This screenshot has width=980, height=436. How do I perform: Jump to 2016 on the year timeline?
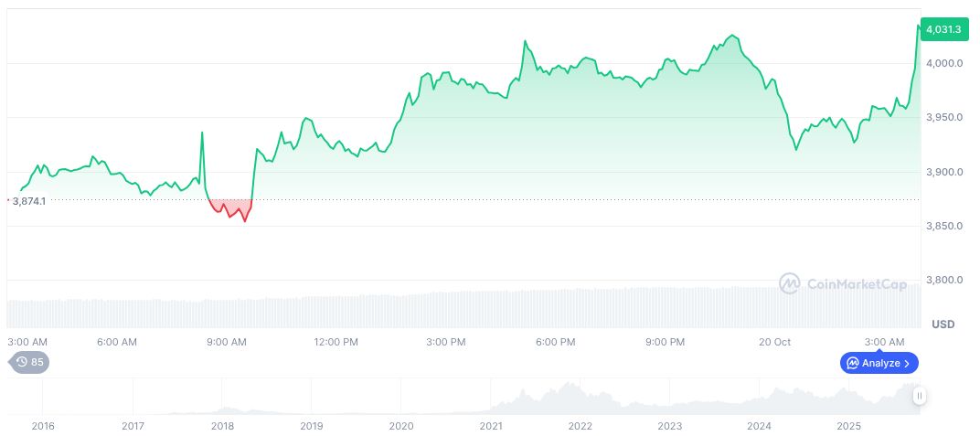(43, 426)
